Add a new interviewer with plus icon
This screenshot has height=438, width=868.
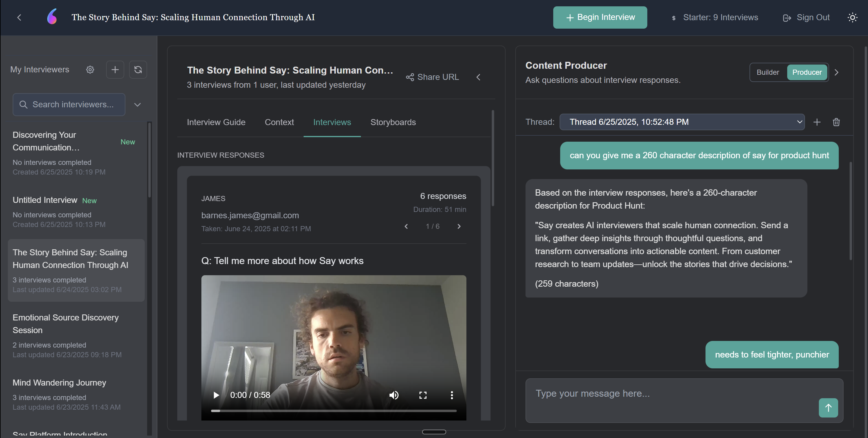tap(115, 70)
